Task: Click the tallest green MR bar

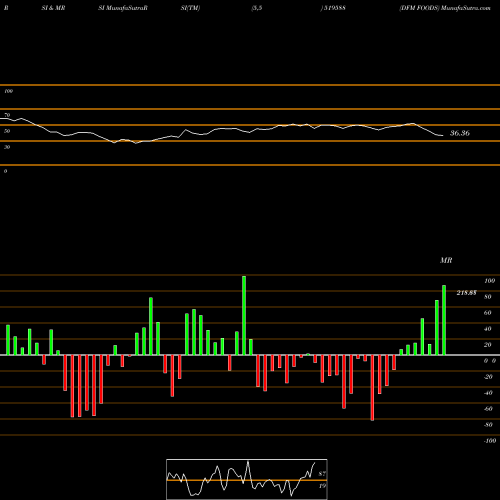Action: pyautogui.click(x=244, y=315)
